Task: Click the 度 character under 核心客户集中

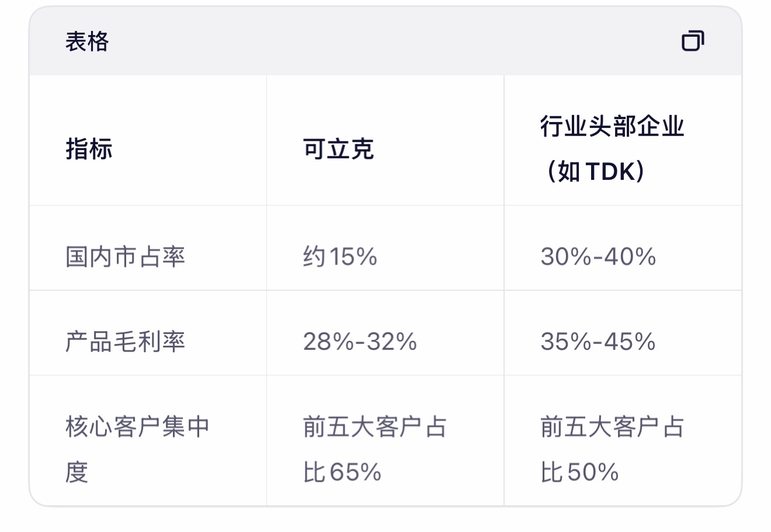Action: 77,472
